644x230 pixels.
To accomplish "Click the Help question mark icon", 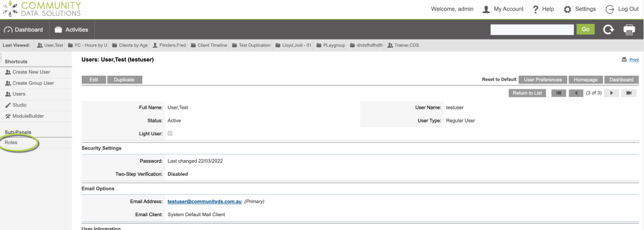I will point(536,9).
